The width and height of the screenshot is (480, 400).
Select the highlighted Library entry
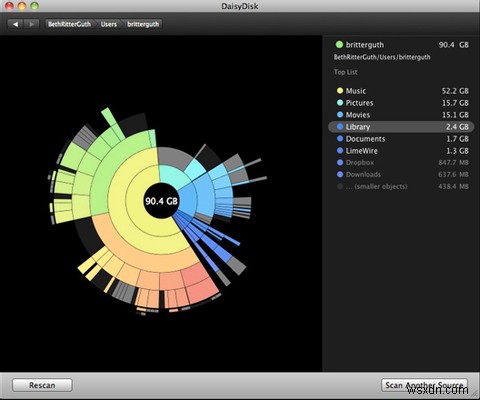[401, 127]
